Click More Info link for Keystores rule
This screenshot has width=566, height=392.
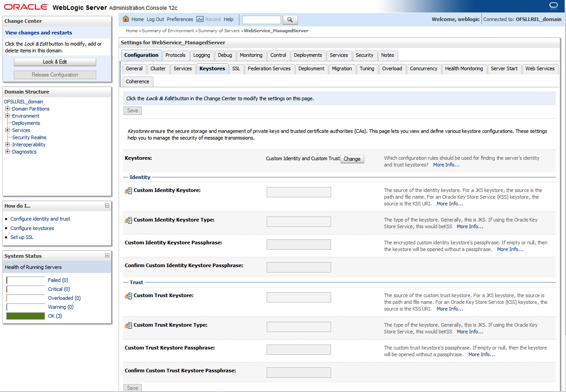coord(446,165)
